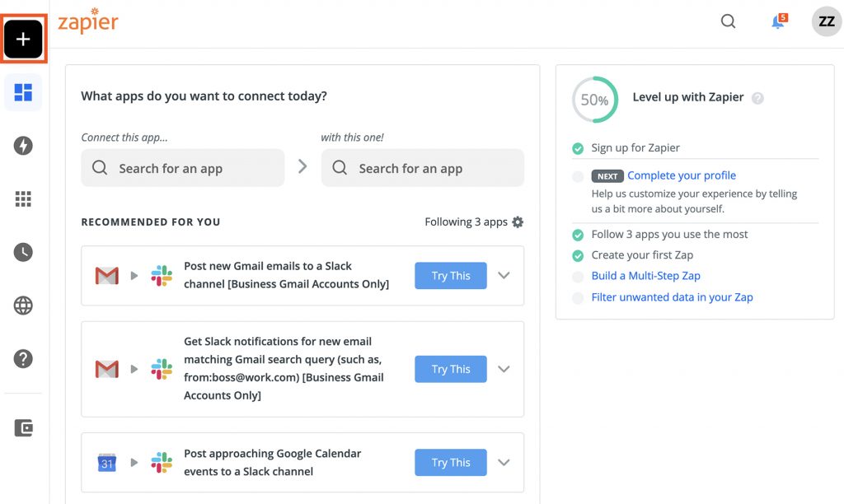Click the Google Calendar icon in calendar card
The image size is (844, 504).
click(106, 463)
